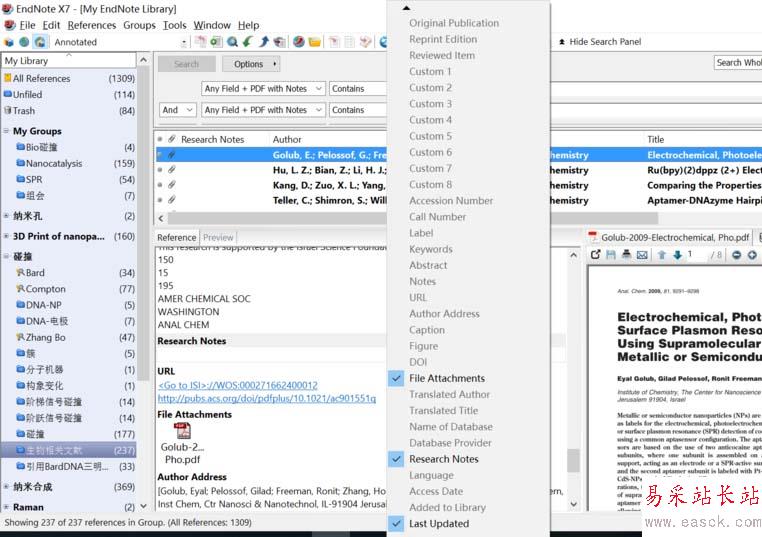Click the Author column header
Image resolution: width=762 pixels, height=537 pixels.
[x=287, y=139]
